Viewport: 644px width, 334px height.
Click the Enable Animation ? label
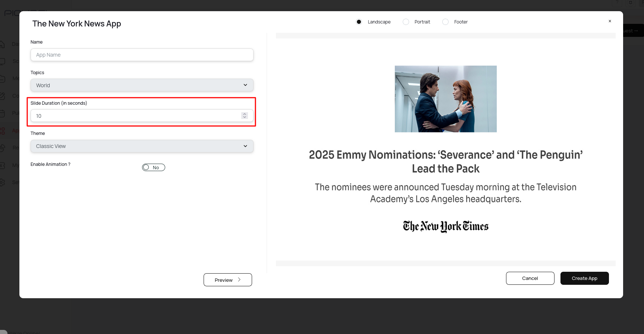[50, 164]
